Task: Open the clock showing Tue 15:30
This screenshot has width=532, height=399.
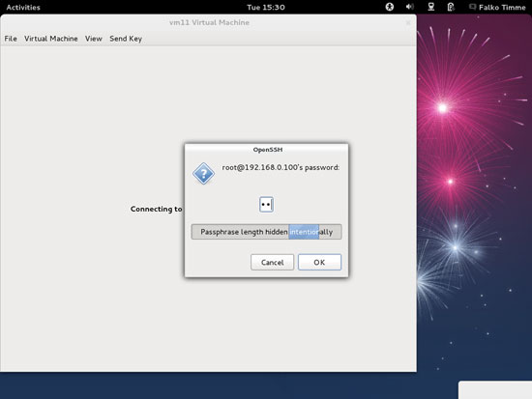Action: [266, 7]
